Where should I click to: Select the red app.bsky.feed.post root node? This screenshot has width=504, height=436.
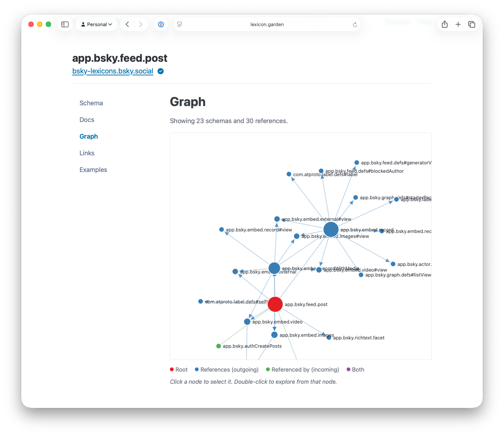(275, 304)
